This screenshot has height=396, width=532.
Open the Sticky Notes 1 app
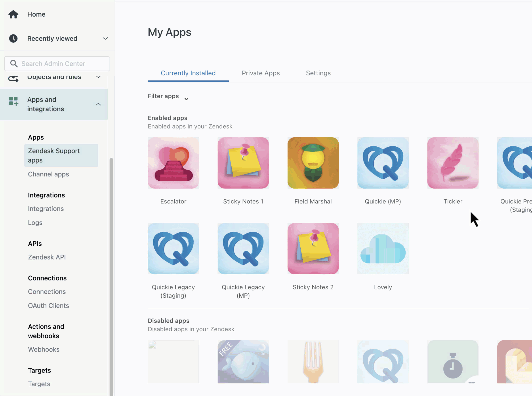point(243,163)
